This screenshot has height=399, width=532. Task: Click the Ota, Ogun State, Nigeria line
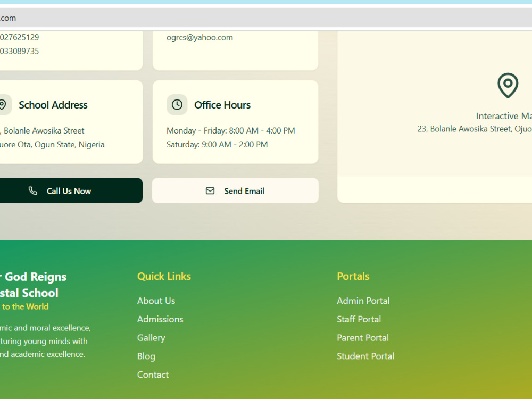52,145
